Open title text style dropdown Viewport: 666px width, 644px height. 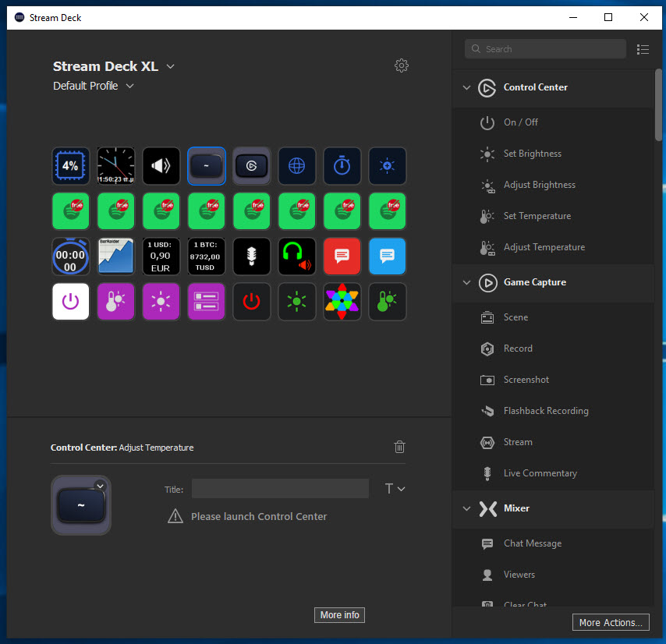(395, 489)
